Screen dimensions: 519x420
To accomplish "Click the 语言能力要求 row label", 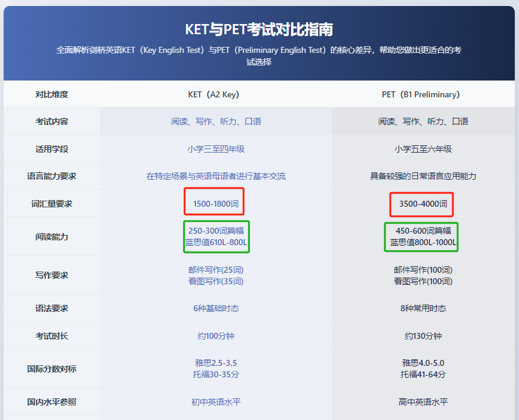I will (x=52, y=176).
